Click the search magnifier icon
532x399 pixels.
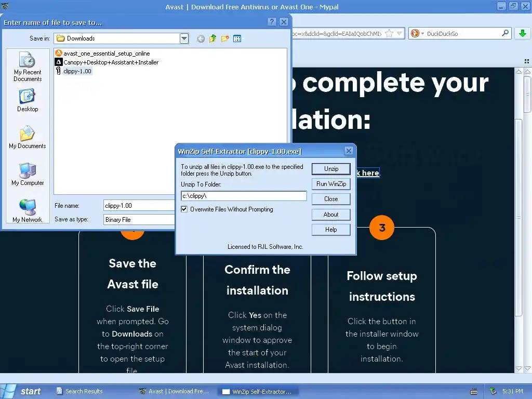coord(505,33)
